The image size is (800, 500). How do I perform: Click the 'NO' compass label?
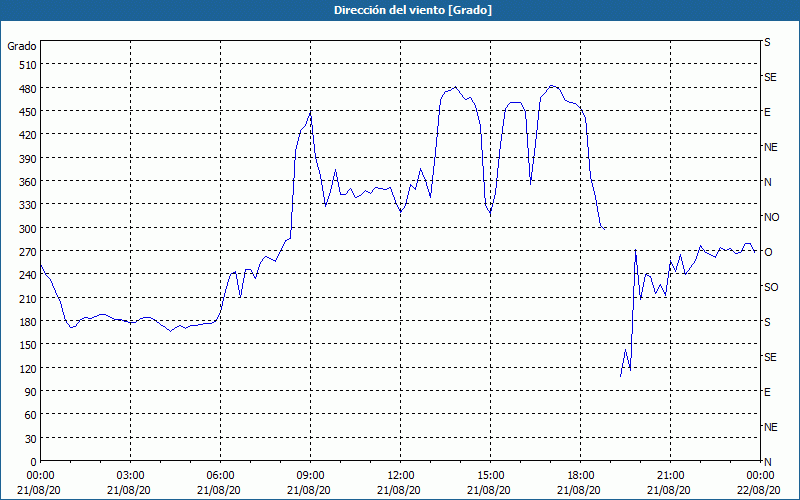click(772, 217)
